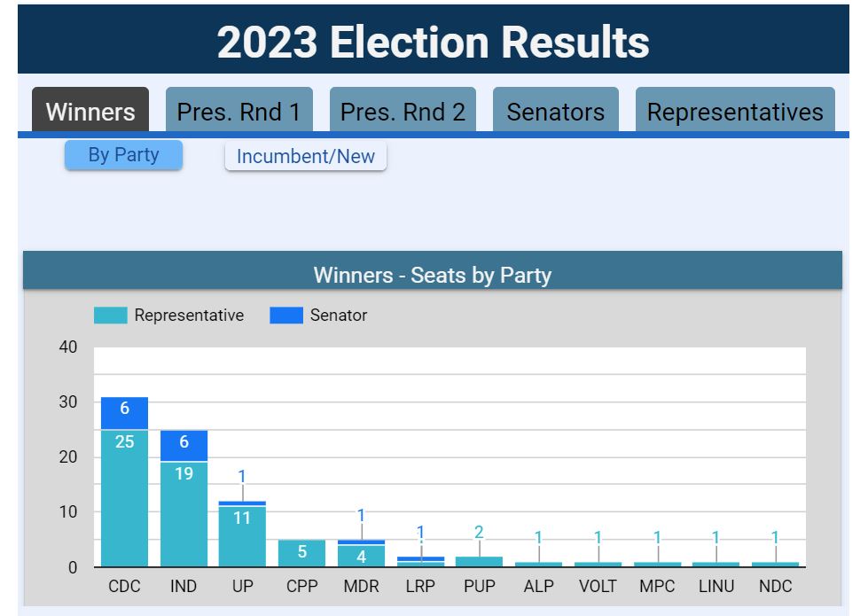Open the Pres. Rnd 1 tab
The height and width of the screenshot is (616, 868).
[x=239, y=111]
